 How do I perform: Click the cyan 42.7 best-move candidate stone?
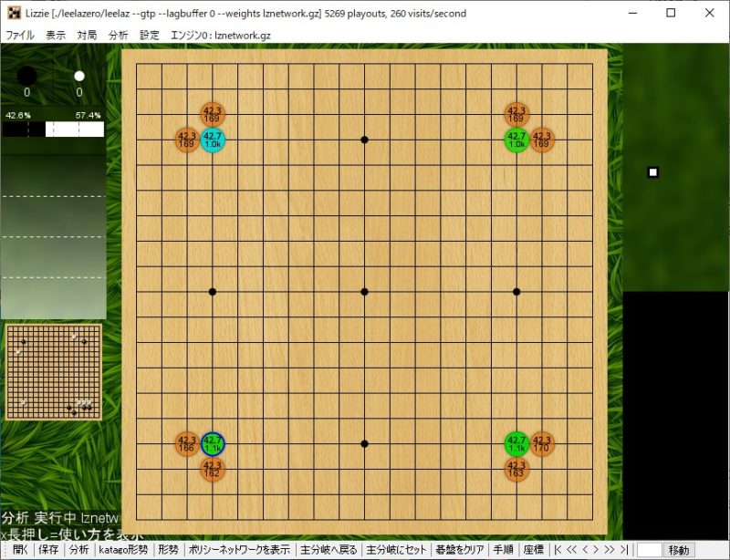(x=213, y=140)
